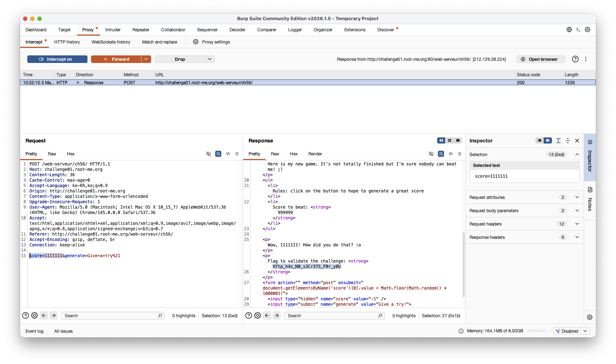
Task: Toggle show newline characters in Response
Action: (x=450, y=154)
